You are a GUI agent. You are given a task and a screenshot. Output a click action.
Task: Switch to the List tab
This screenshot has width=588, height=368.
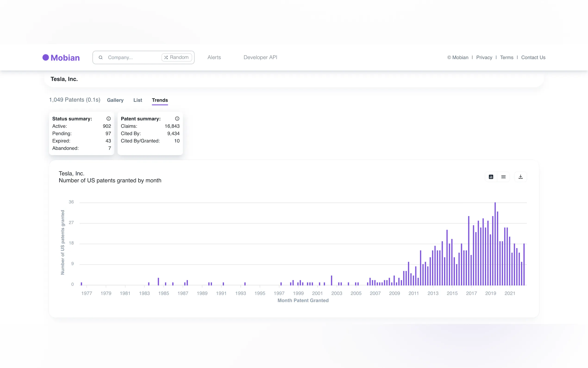pos(138,100)
